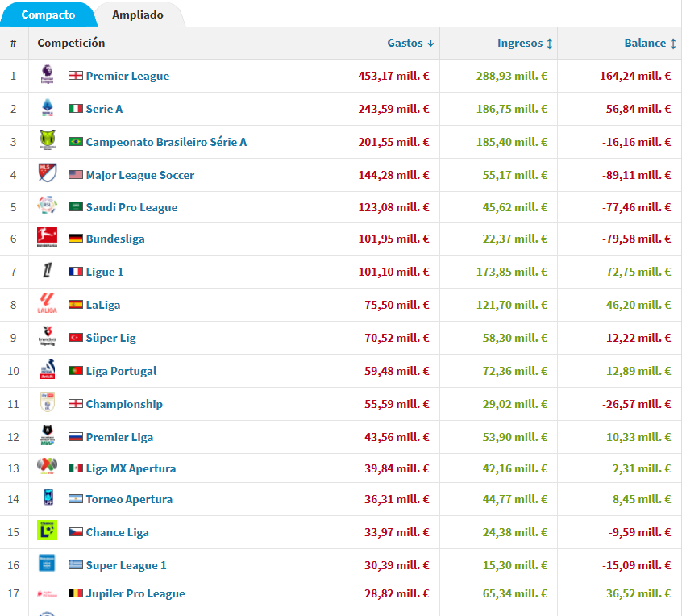Click the Russian Premier Liga logo
Screen dimensions: 682x616
[x=47, y=435]
